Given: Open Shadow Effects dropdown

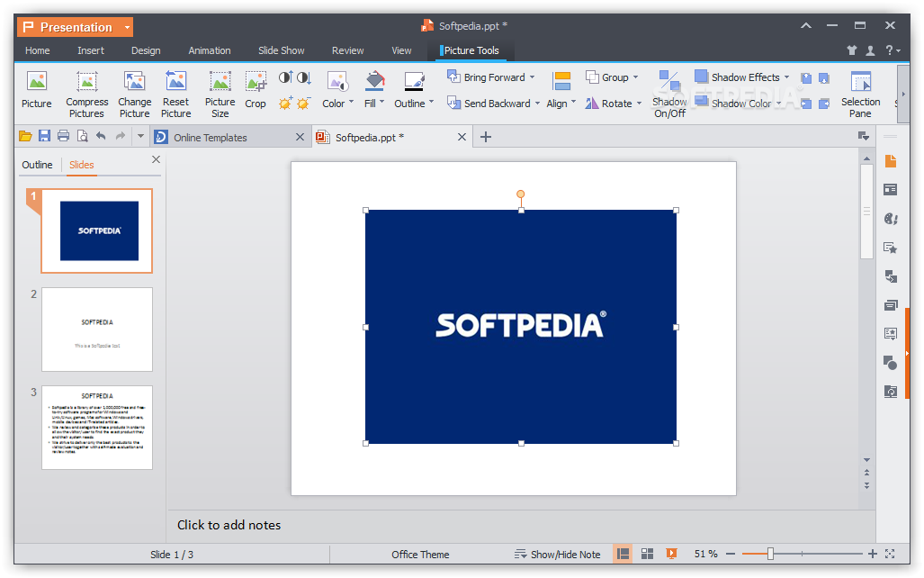Looking at the screenshot, I should coord(786,77).
